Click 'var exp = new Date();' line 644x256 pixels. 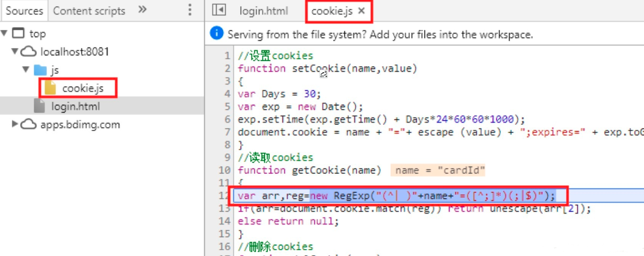point(300,107)
